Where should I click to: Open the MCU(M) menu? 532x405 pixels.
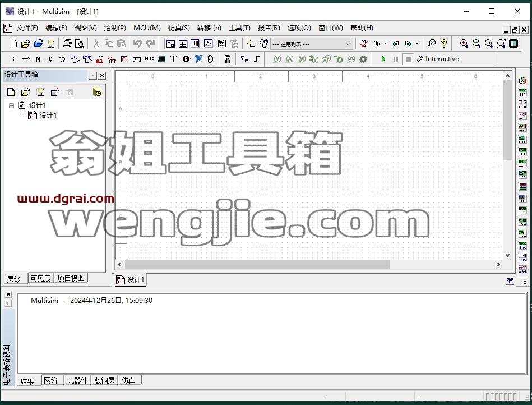pyautogui.click(x=147, y=28)
